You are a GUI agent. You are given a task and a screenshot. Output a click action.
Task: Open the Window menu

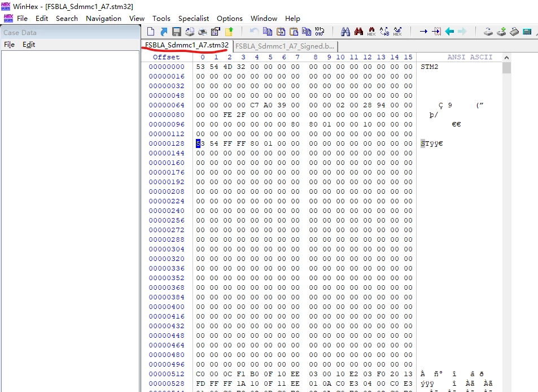(264, 19)
